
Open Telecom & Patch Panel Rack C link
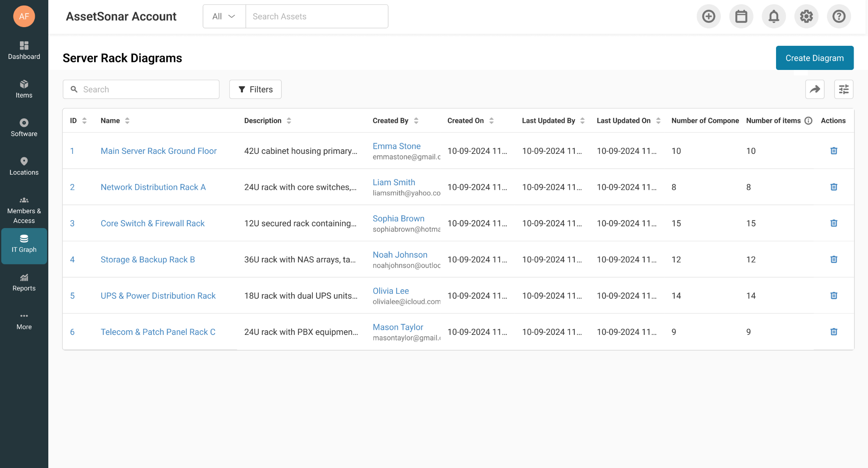[158, 332]
